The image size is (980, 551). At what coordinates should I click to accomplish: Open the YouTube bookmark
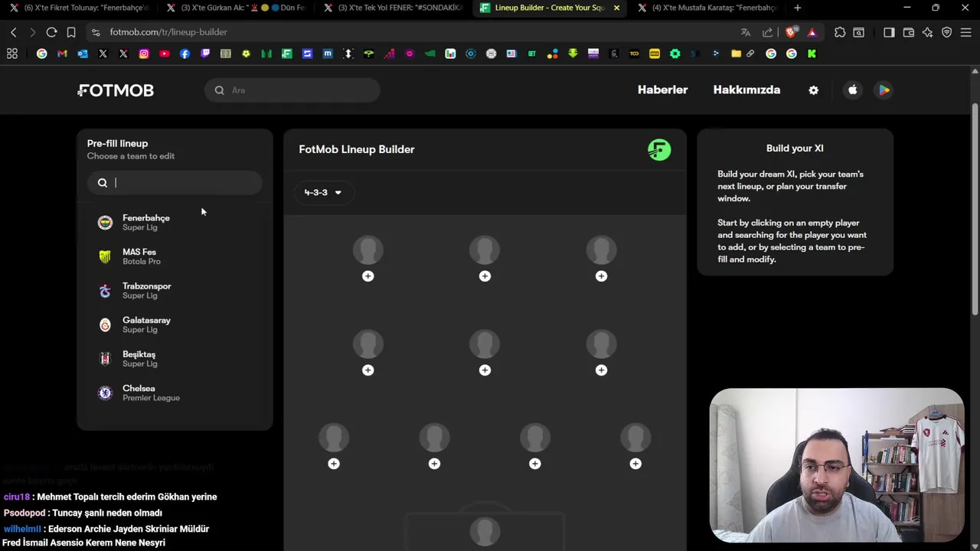click(x=165, y=54)
